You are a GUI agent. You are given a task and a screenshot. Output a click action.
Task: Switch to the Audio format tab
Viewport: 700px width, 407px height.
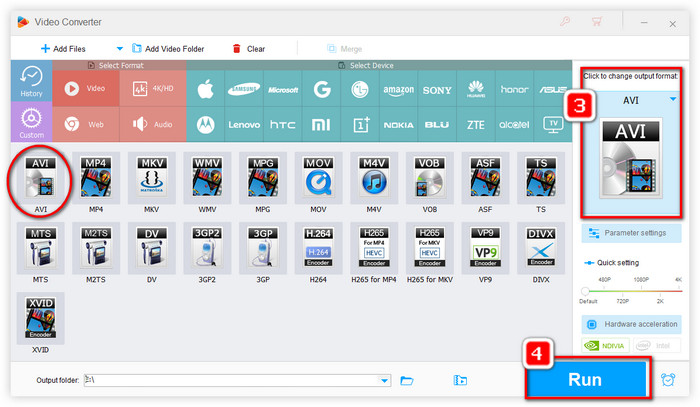153,125
